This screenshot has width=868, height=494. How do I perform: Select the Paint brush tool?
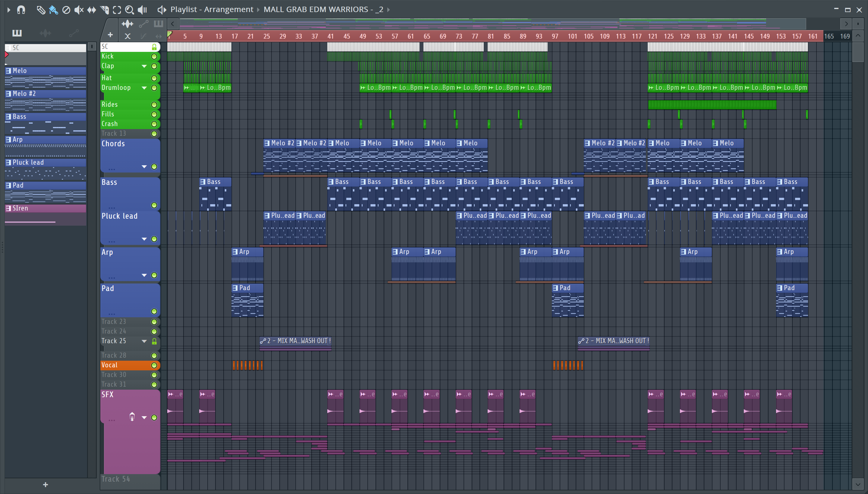[54, 10]
